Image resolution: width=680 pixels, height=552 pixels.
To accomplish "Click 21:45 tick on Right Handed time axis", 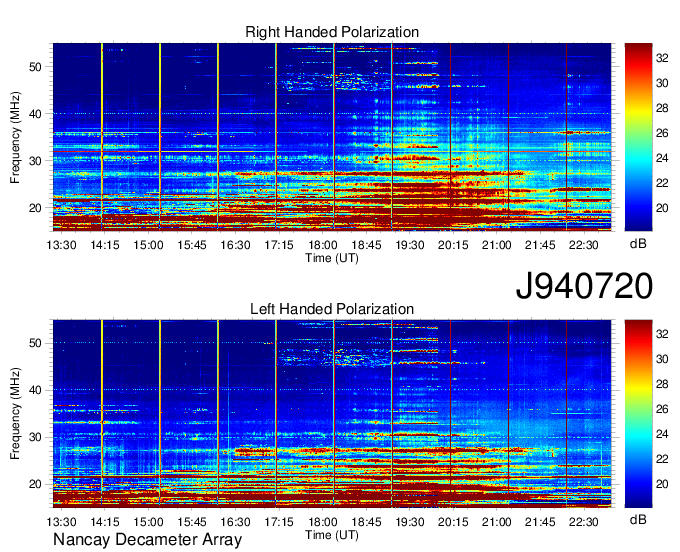I will point(540,245).
